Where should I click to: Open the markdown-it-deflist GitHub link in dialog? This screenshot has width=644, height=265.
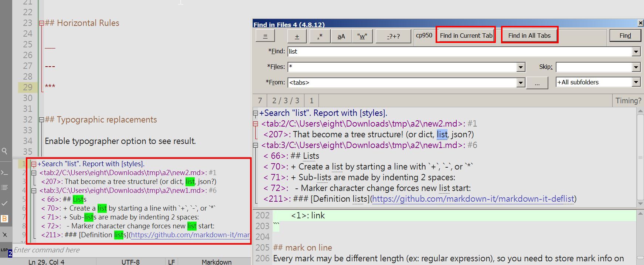473,199
